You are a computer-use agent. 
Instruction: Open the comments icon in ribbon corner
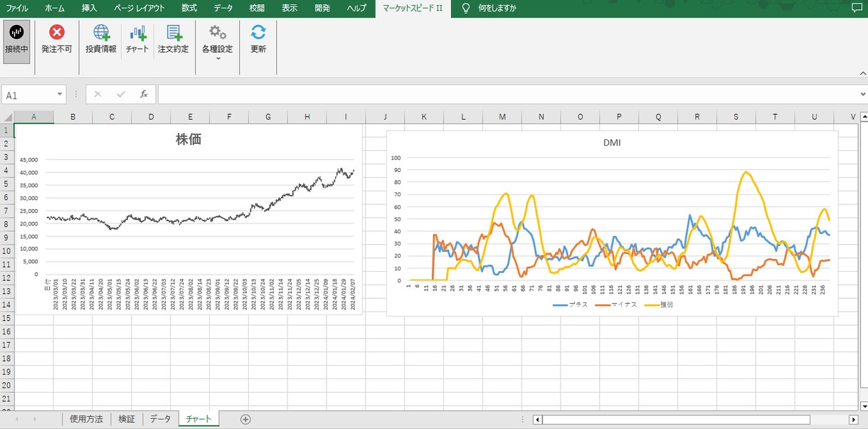856,9
